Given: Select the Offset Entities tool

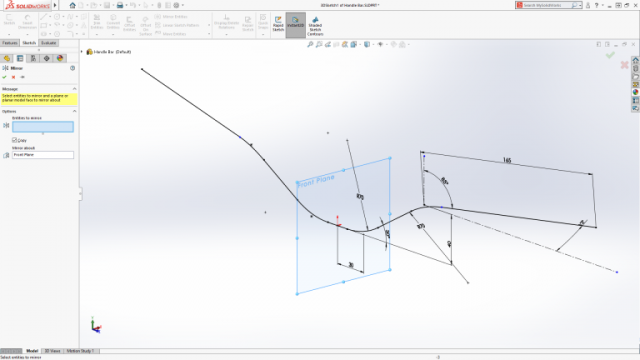Looking at the screenshot, I should [x=129, y=24].
